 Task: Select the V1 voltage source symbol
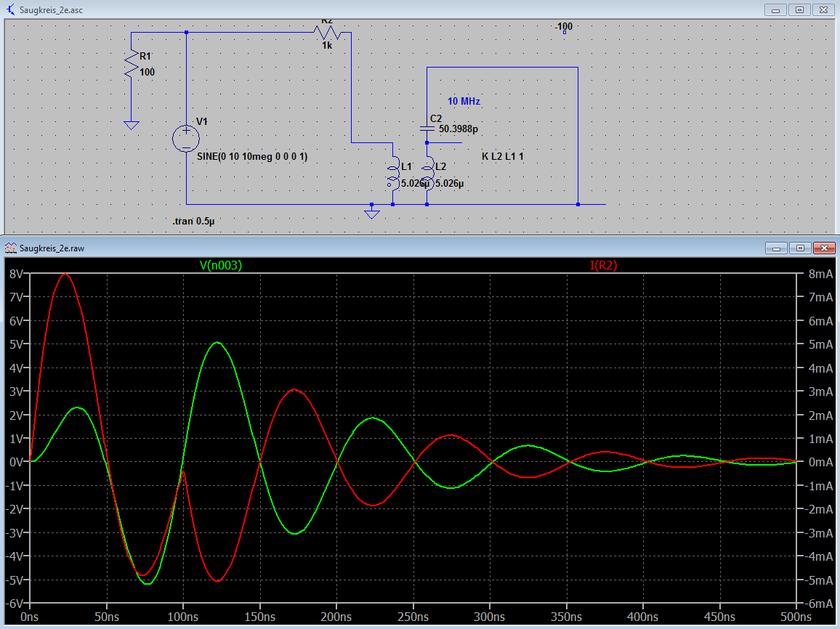186,139
